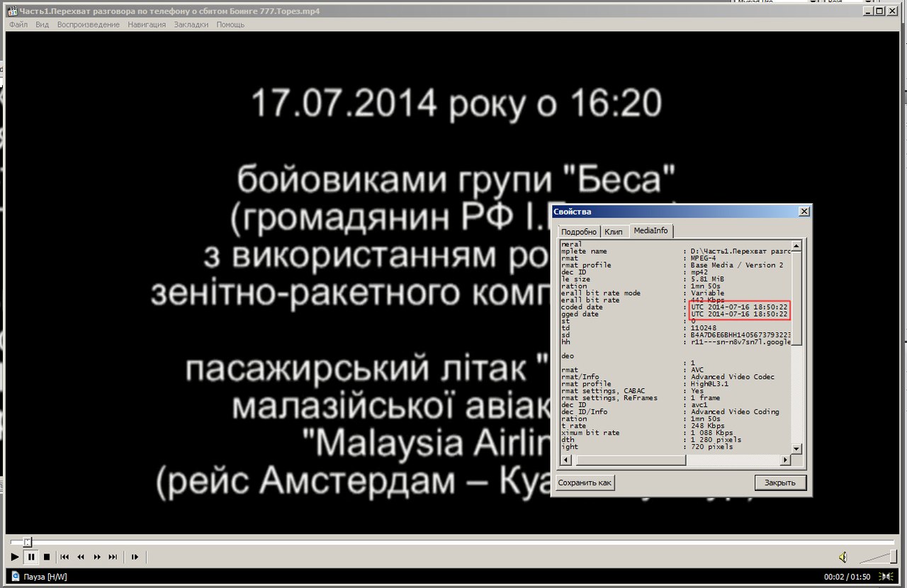Click the 'avc1' codec ID value

(x=699, y=405)
